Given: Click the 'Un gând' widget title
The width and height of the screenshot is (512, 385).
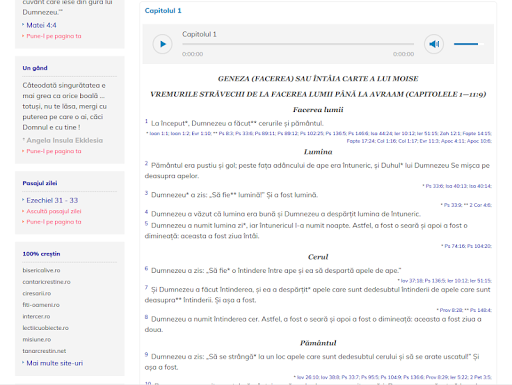Looking at the screenshot, I should coord(35,68).
